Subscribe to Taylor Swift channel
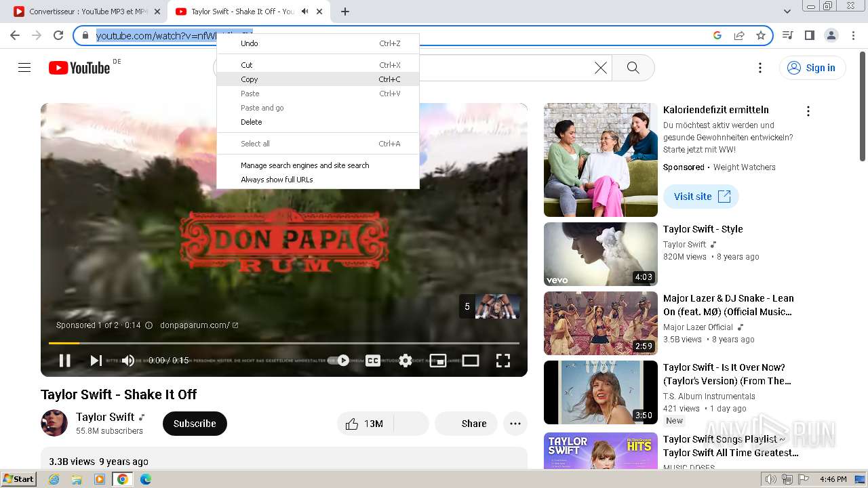 coord(195,424)
